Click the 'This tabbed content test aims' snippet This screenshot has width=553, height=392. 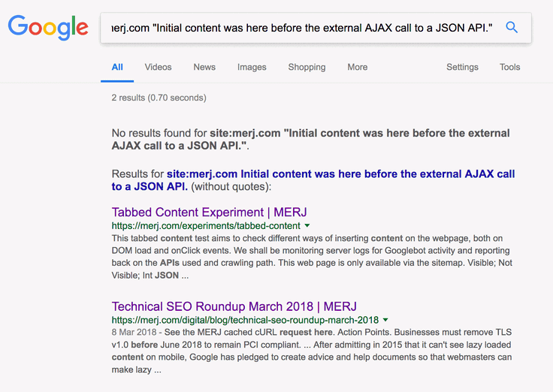click(x=312, y=257)
